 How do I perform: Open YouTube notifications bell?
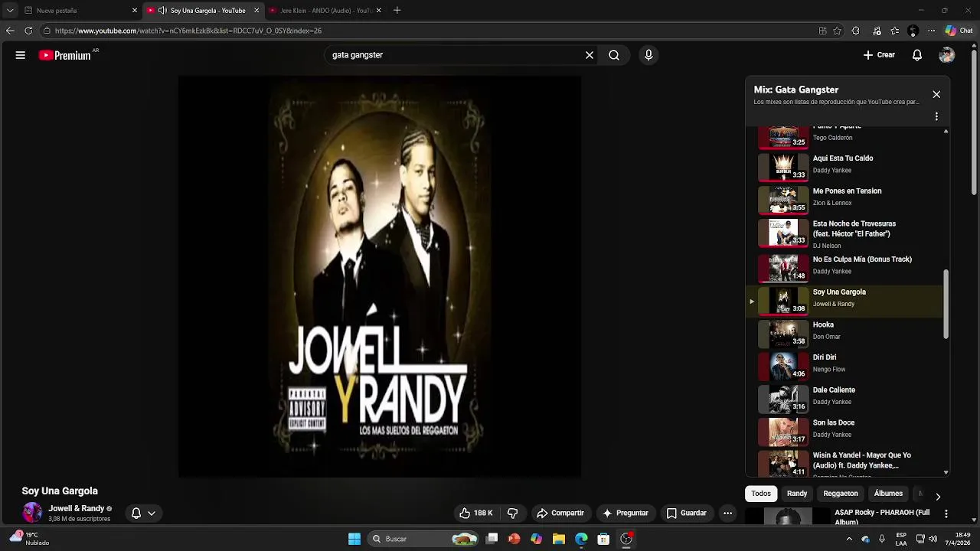(x=917, y=55)
